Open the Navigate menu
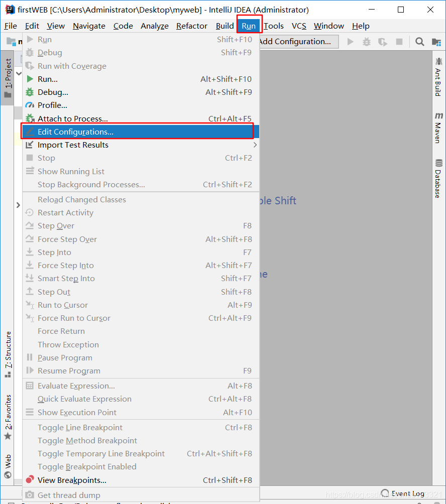446x504 pixels. pos(89,26)
